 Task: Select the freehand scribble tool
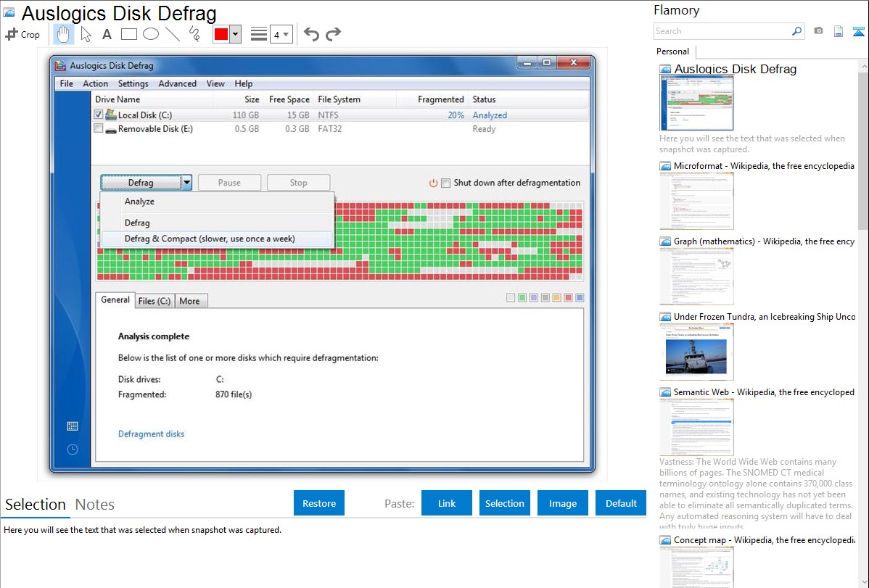[194, 34]
